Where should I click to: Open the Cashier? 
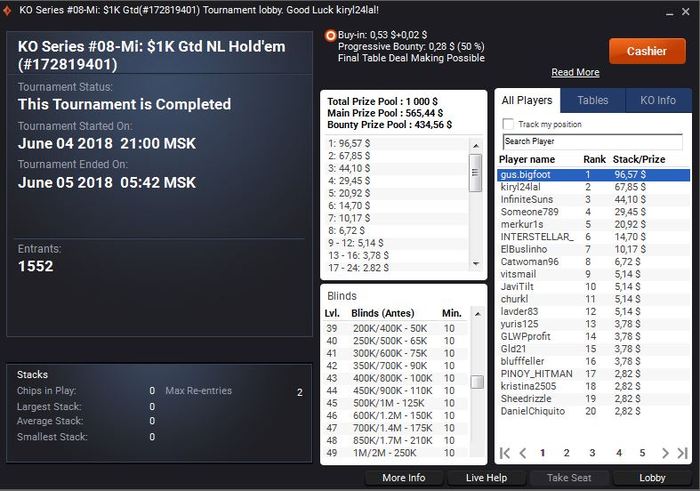pyautogui.click(x=647, y=51)
